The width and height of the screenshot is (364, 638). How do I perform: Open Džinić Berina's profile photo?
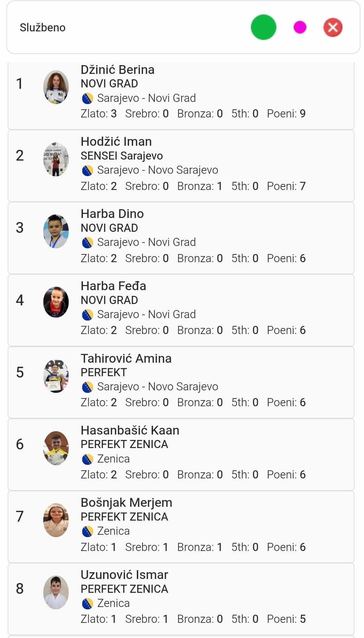(56, 87)
